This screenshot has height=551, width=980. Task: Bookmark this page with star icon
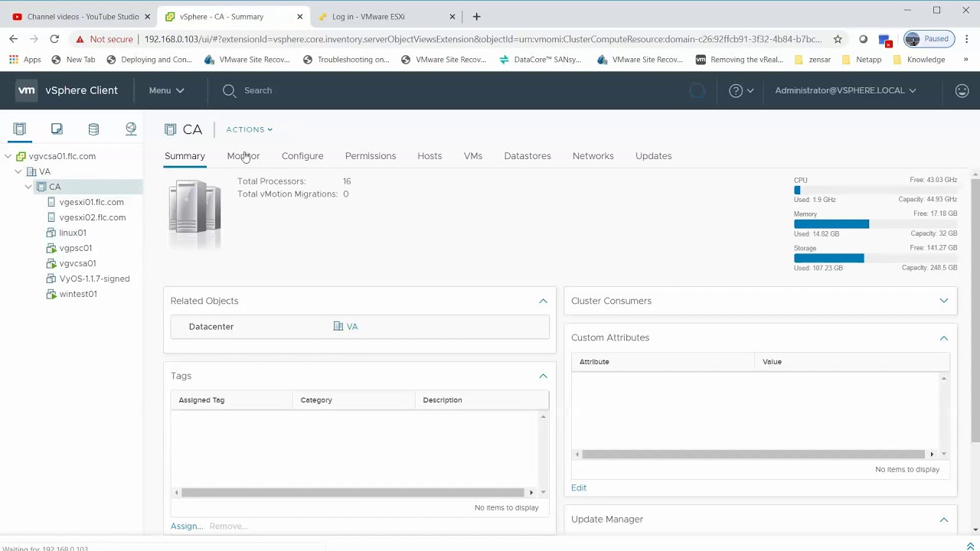pyautogui.click(x=838, y=39)
